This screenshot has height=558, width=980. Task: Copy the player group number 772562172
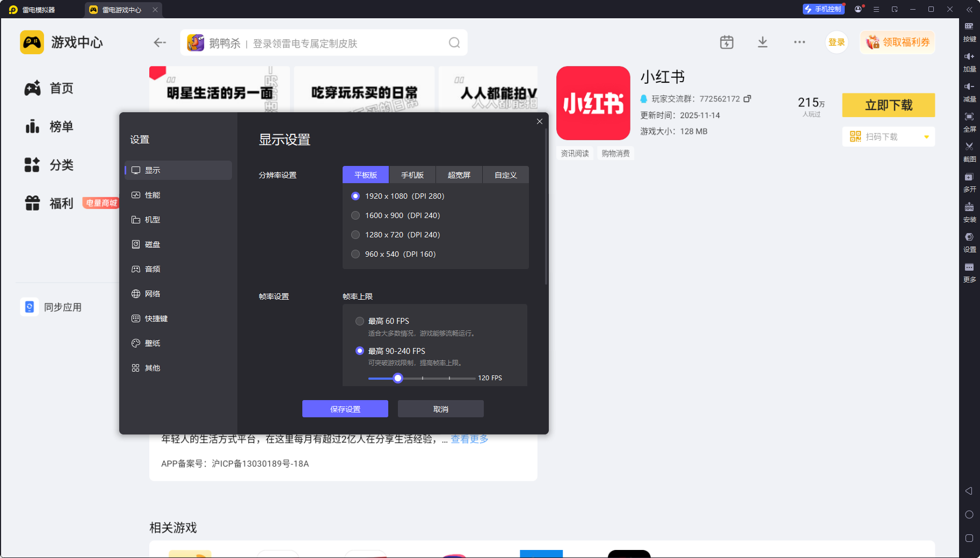coord(747,99)
